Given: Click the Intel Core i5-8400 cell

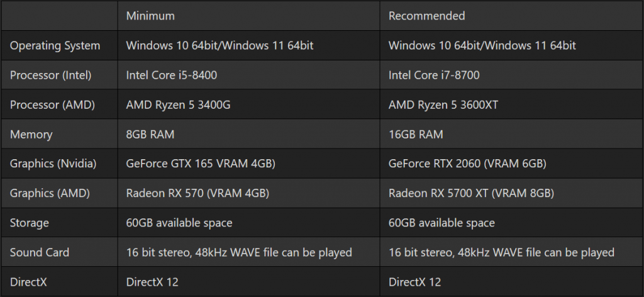Looking at the screenshot, I should (x=172, y=75).
